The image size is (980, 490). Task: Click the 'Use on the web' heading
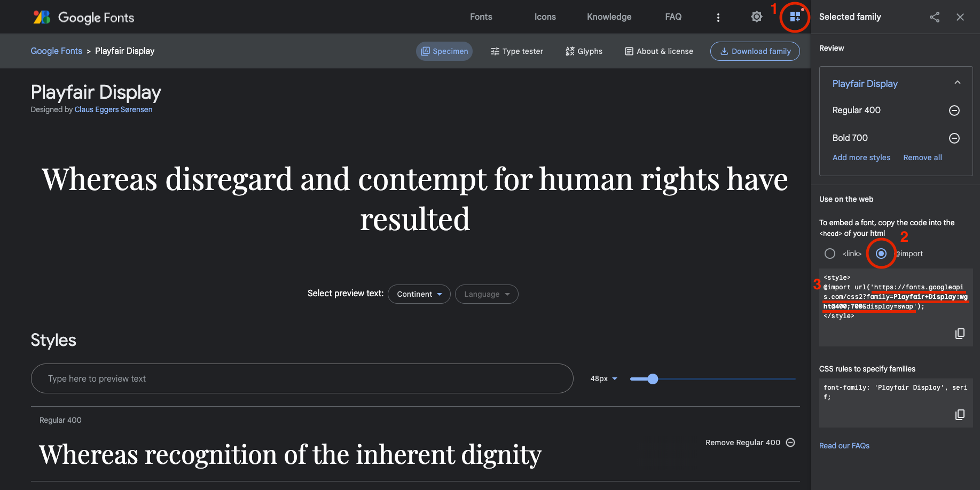pyautogui.click(x=846, y=199)
